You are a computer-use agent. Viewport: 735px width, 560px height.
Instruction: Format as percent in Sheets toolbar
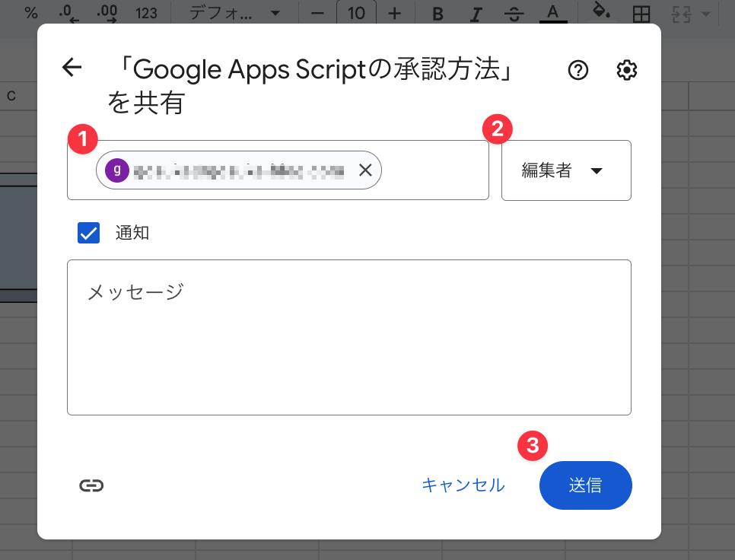tap(31, 13)
